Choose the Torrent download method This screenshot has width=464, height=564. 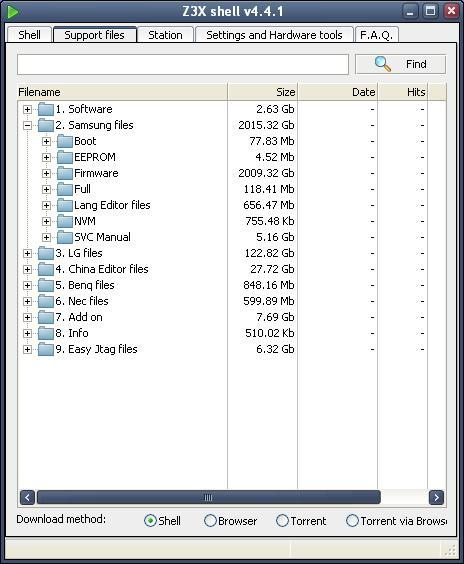[x=282, y=520]
